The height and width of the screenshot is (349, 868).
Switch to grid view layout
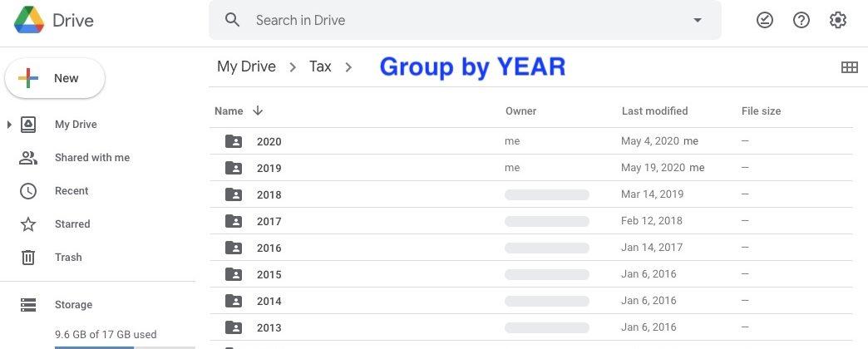coord(850,68)
